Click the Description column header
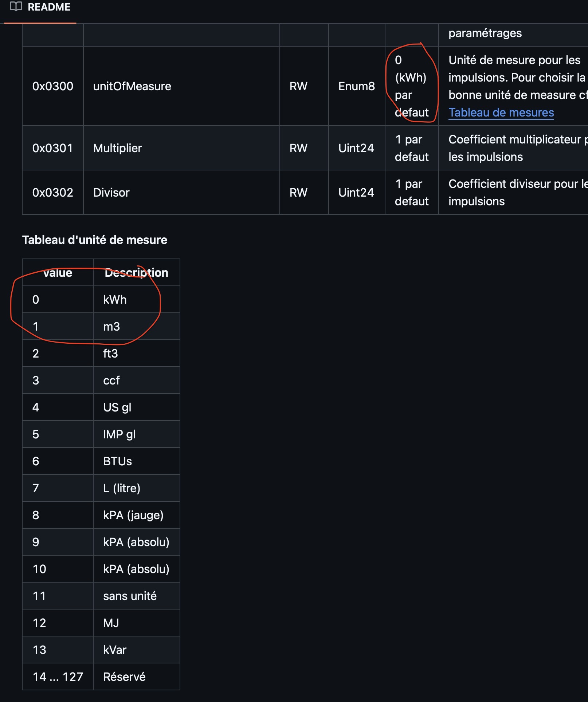Image resolution: width=588 pixels, height=702 pixels. click(x=136, y=273)
